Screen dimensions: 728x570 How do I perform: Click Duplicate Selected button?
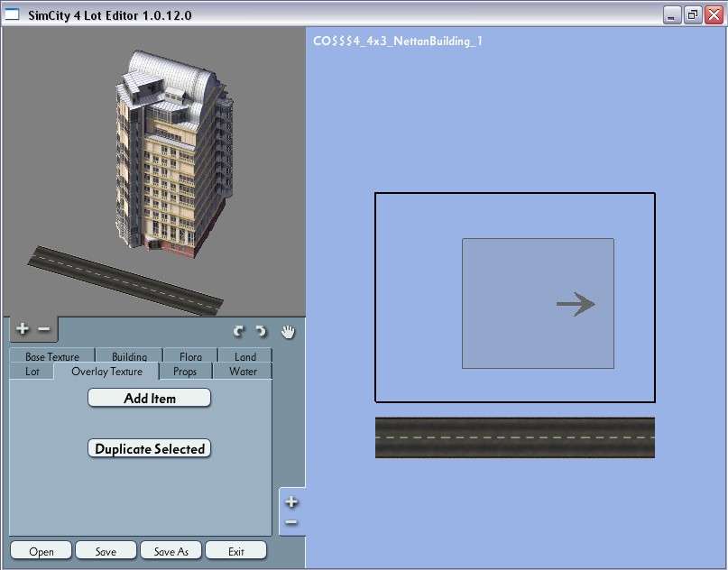[x=150, y=449]
